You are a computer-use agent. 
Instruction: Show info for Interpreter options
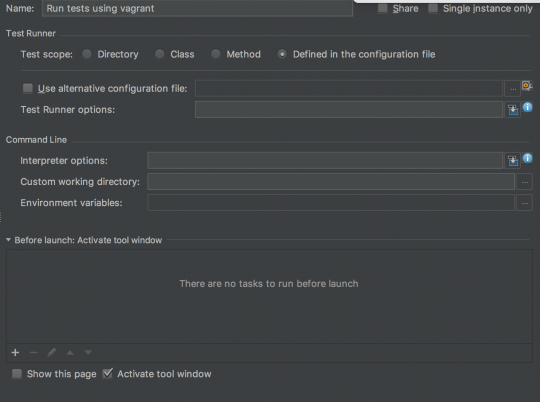pyautogui.click(x=527, y=158)
